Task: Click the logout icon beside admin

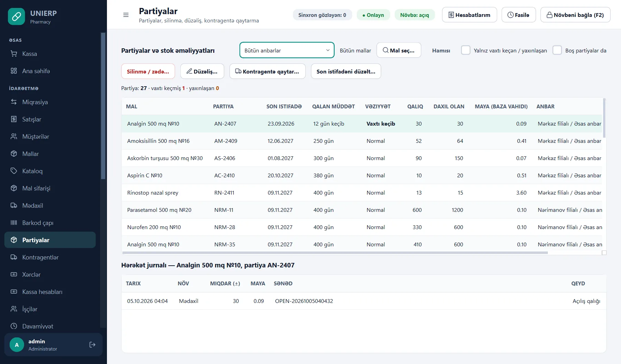Action: [92, 345]
